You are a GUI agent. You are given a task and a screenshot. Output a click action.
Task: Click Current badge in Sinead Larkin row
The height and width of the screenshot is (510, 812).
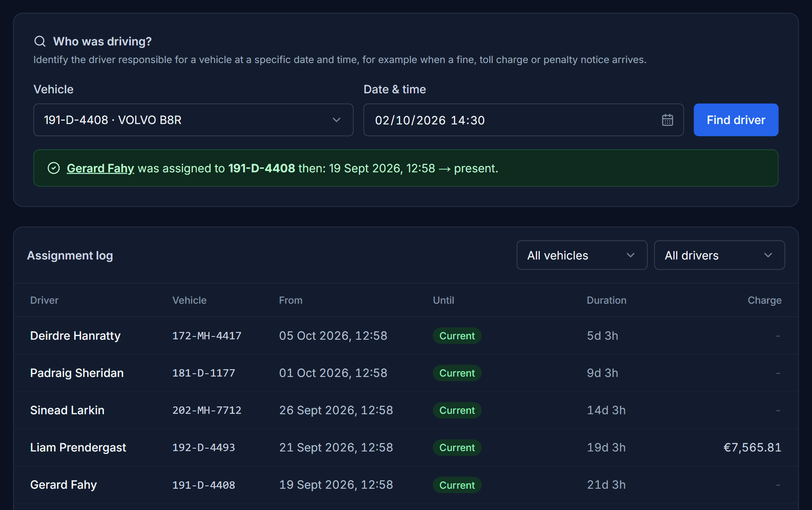[x=457, y=410]
